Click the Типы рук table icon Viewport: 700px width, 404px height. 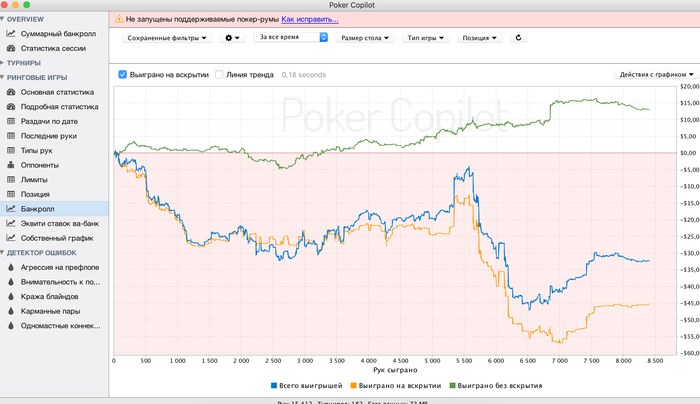pos(11,150)
